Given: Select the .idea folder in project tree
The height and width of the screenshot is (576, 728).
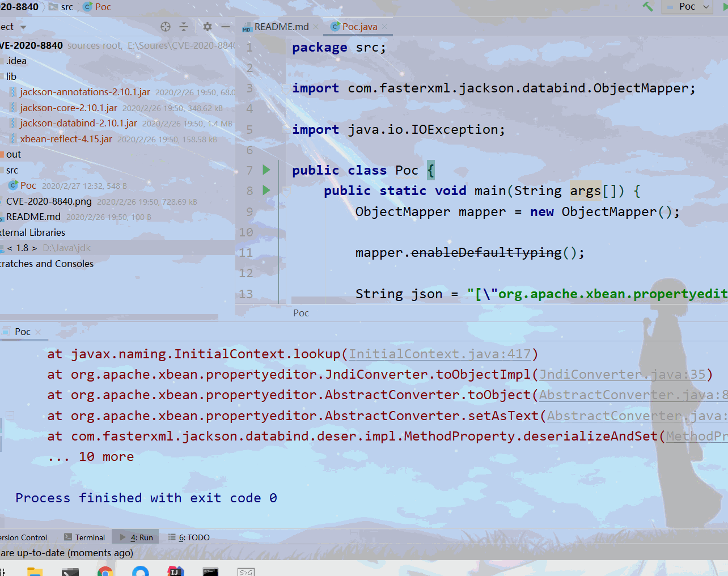Looking at the screenshot, I should pos(16,61).
